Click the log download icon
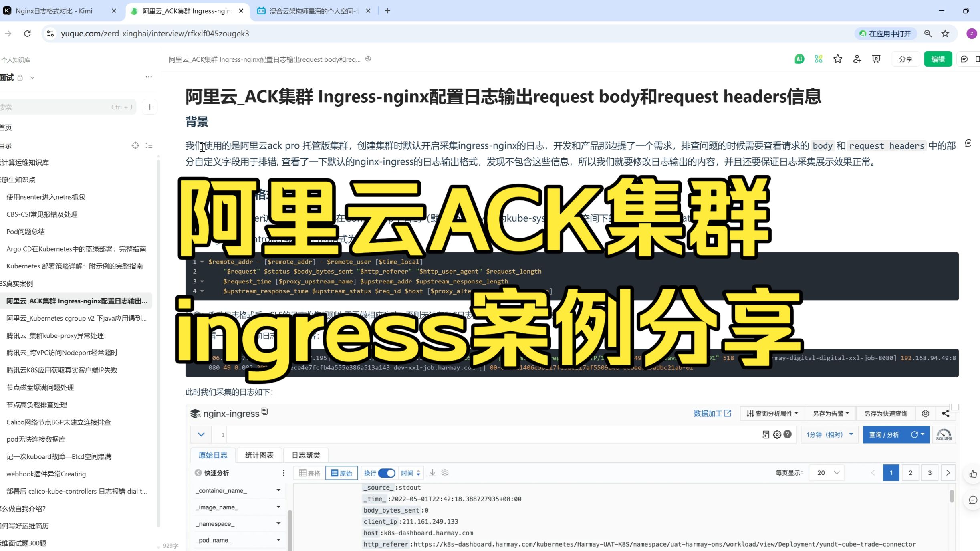This screenshot has height=551, width=980. coord(432,473)
